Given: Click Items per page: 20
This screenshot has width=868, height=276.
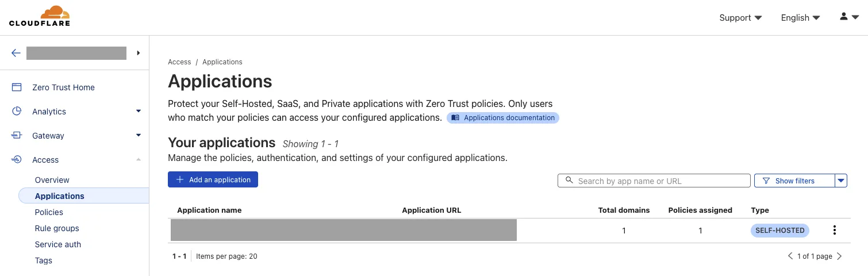Looking at the screenshot, I should coord(226,256).
